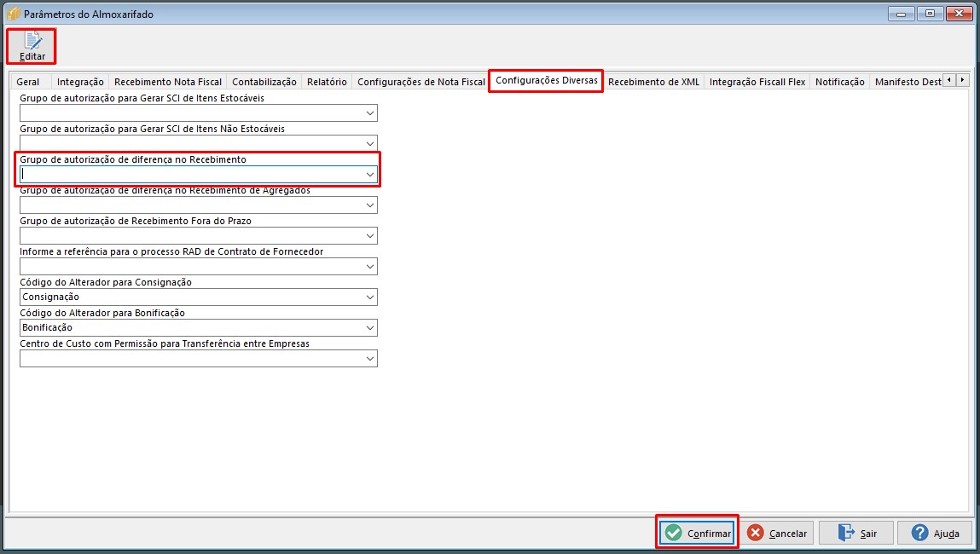
Task: Switch to the Geral tab
Action: (27, 82)
